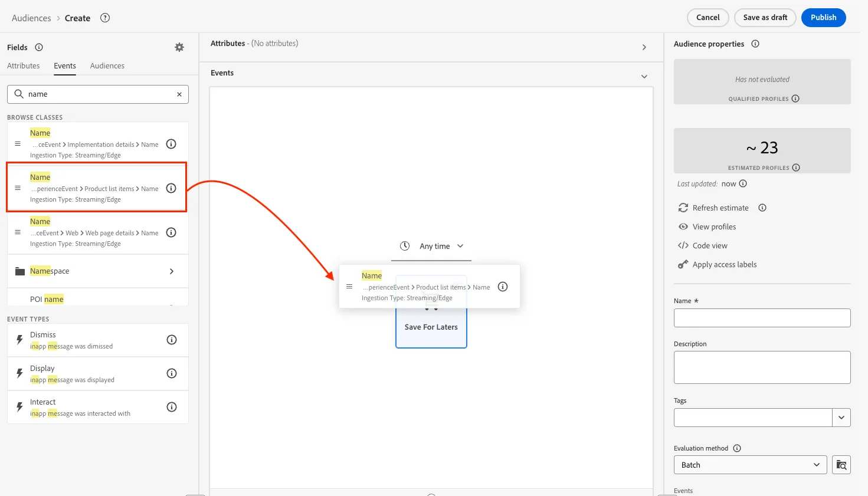
Task: Open the Fields settings gear
Action: (179, 47)
